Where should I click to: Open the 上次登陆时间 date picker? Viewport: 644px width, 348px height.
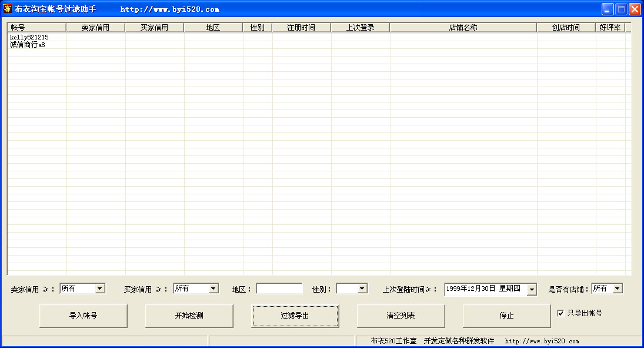click(x=532, y=290)
